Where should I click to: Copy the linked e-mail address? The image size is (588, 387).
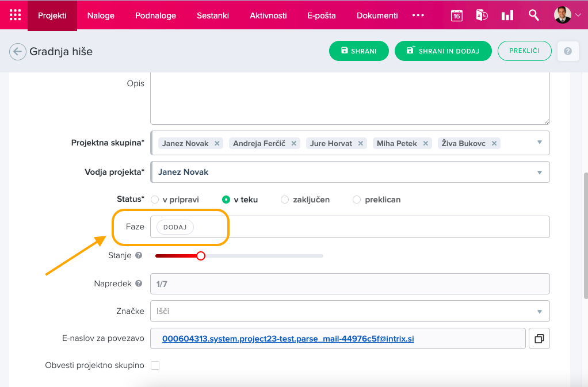539,339
